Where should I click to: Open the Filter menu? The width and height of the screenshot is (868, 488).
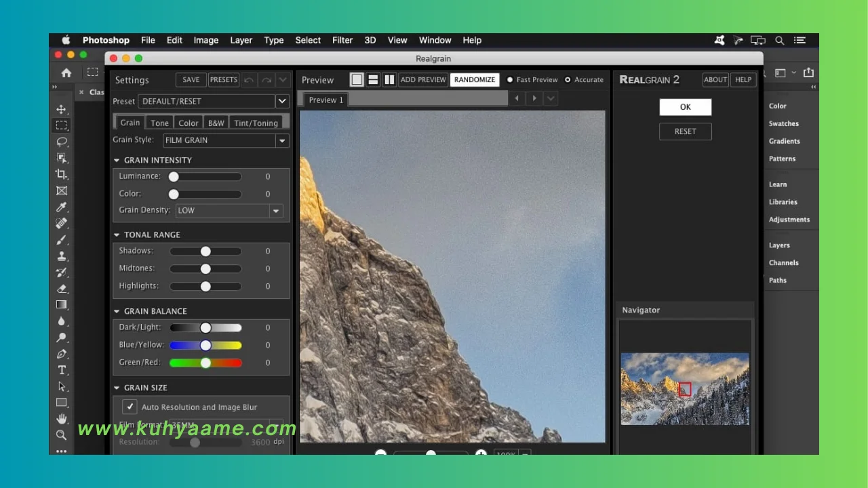[342, 40]
